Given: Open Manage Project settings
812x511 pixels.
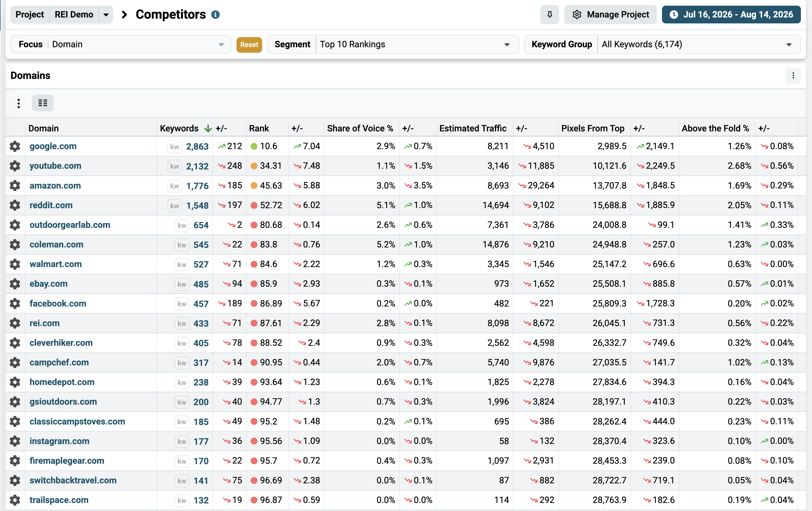Looking at the screenshot, I should 610,14.
